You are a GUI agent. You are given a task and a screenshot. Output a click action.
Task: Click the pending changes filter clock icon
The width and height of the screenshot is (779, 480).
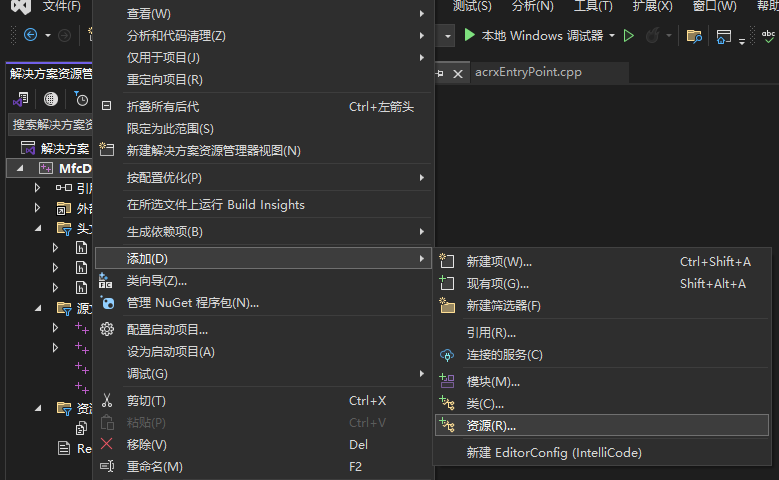(81, 99)
